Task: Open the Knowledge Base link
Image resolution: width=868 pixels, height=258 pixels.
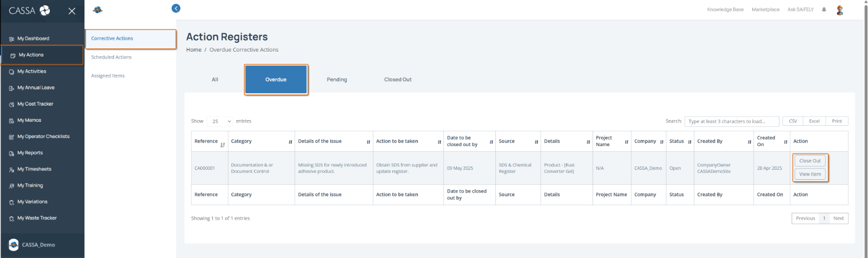Action: point(725,10)
